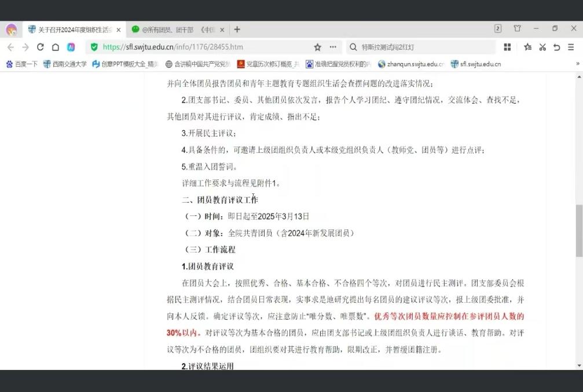Close the @所有团员、团干部 tab
Viewport: 583px width, 392px height.
(x=222, y=30)
